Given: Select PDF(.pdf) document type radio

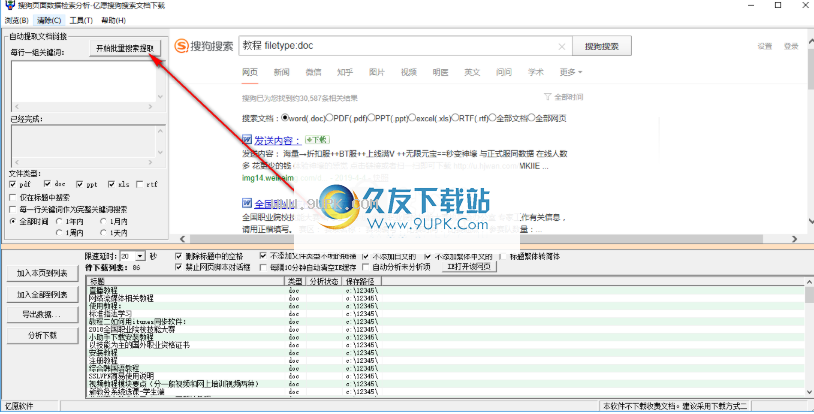Looking at the screenshot, I should tap(329, 118).
